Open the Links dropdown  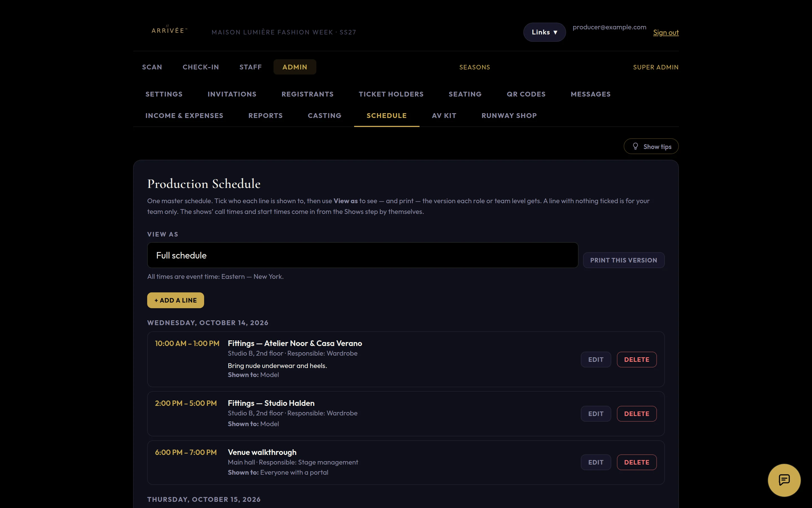coord(544,32)
